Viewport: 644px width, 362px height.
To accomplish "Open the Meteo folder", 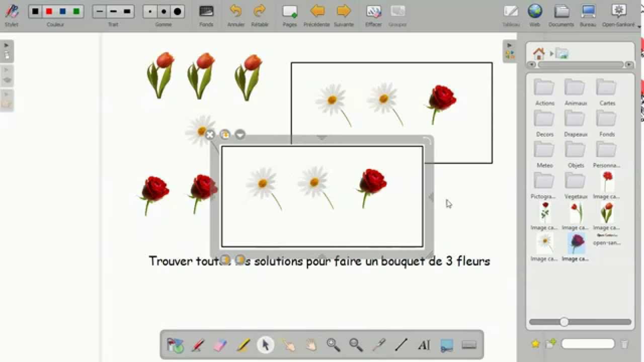I will pos(544,155).
